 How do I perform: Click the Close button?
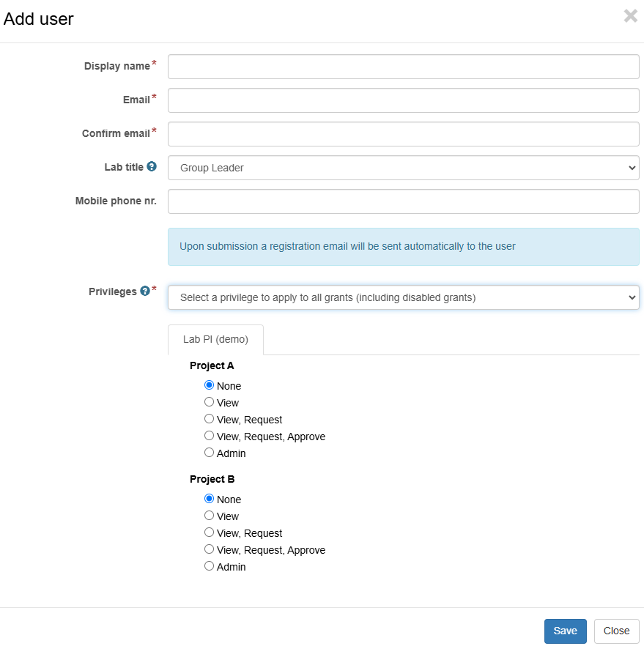point(616,631)
